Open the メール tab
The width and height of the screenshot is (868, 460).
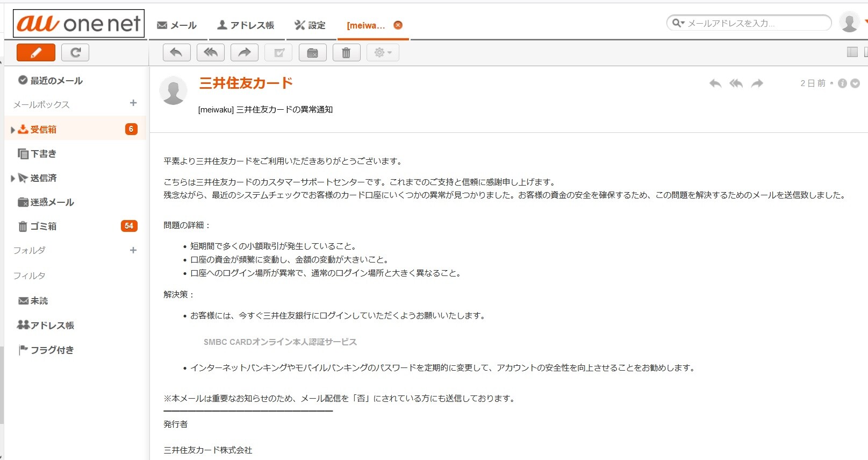pos(177,25)
